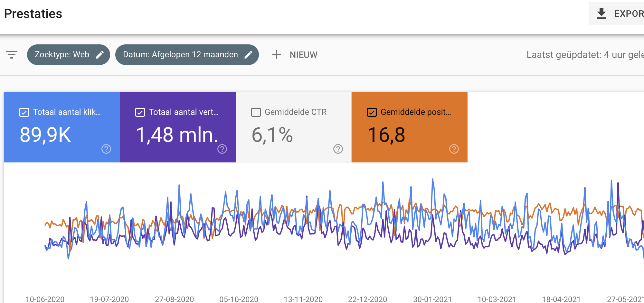644x303 pixels.
Task: Click chart date label 30-01-2021
Action: (x=432, y=299)
